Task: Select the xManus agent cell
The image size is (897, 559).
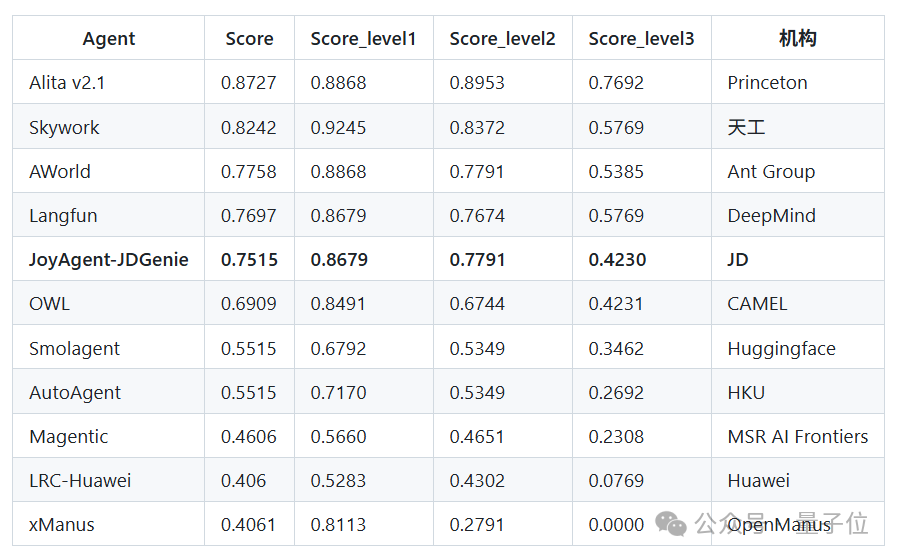Action: [x=109, y=524]
